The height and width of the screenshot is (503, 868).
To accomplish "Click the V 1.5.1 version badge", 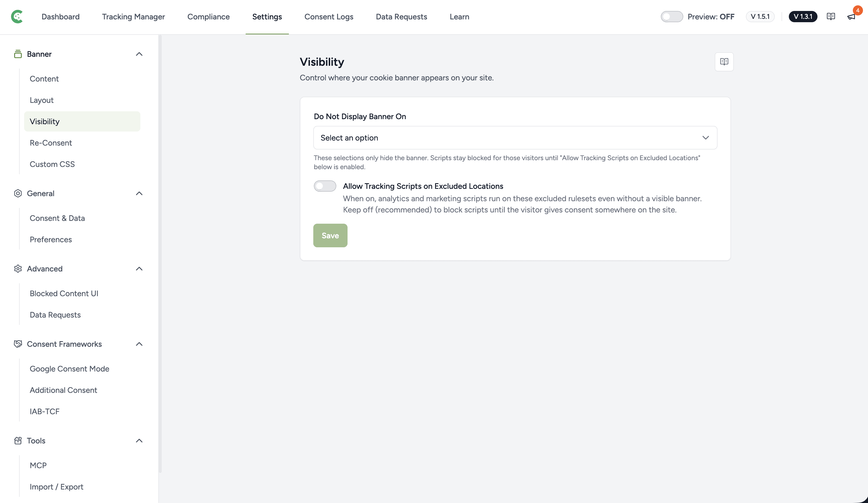I will pyautogui.click(x=760, y=17).
